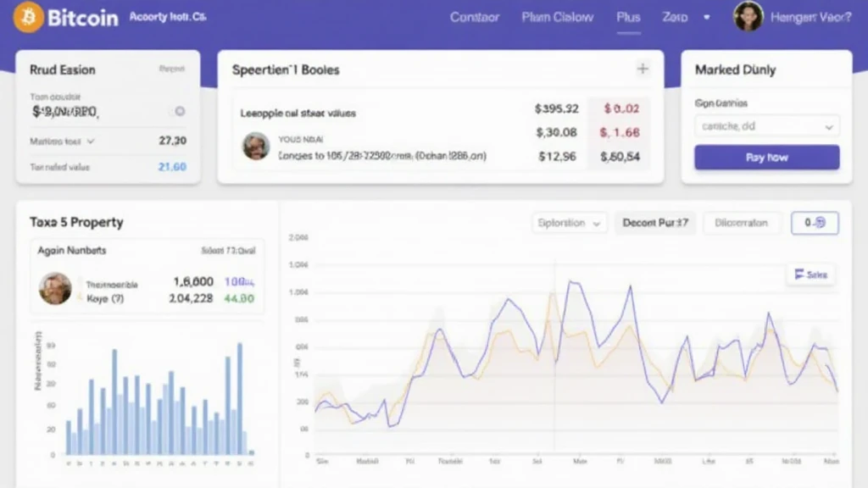Click the user avatar in the header

748,17
